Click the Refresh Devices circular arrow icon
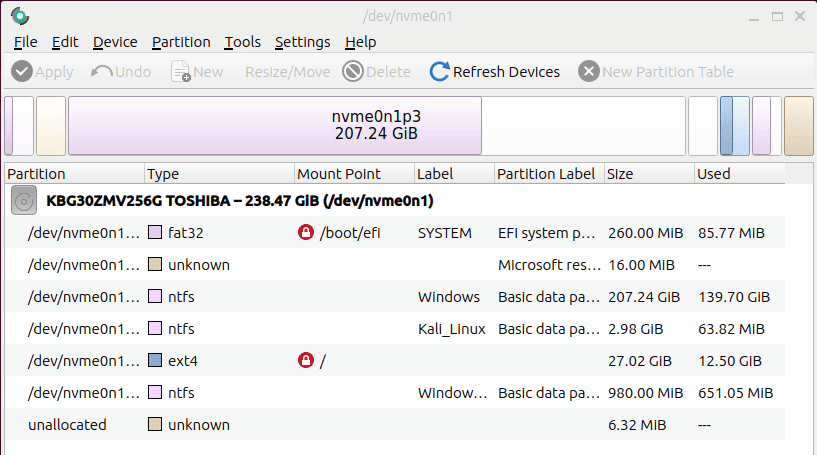The width and height of the screenshot is (817, 455). [439, 71]
